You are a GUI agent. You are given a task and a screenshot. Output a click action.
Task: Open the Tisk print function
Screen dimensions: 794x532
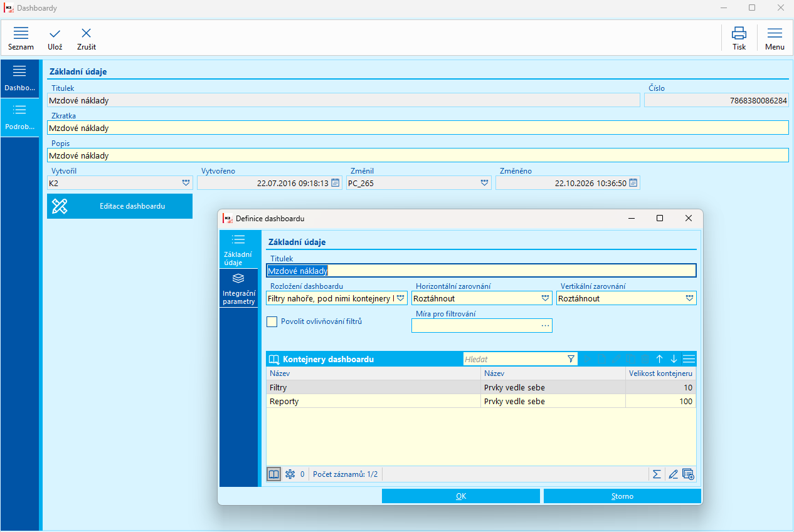click(739, 38)
